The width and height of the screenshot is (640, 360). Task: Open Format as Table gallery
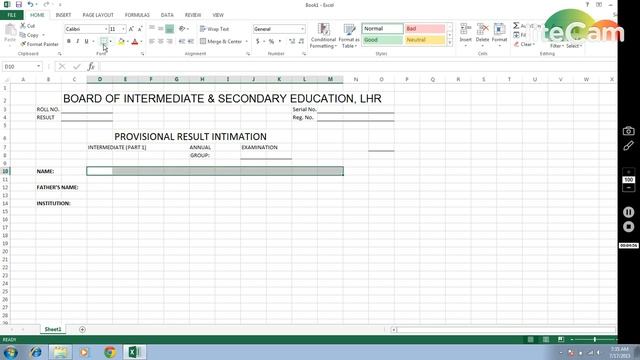(x=349, y=36)
